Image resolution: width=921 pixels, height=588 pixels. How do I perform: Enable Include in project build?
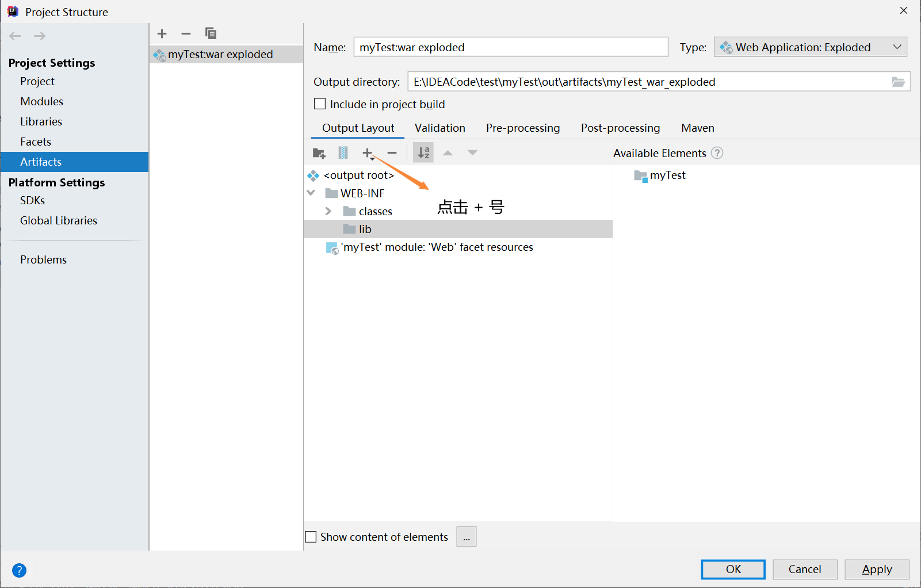(320, 104)
